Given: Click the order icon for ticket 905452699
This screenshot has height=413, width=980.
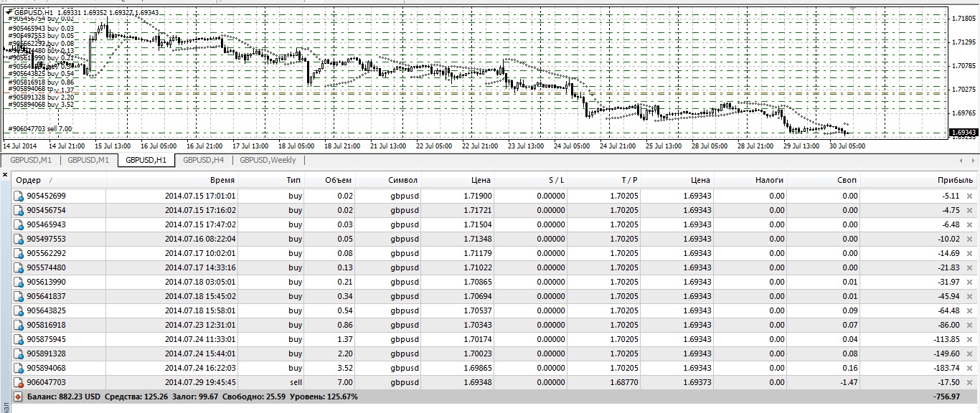Looking at the screenshot, I should pos(19,196).
